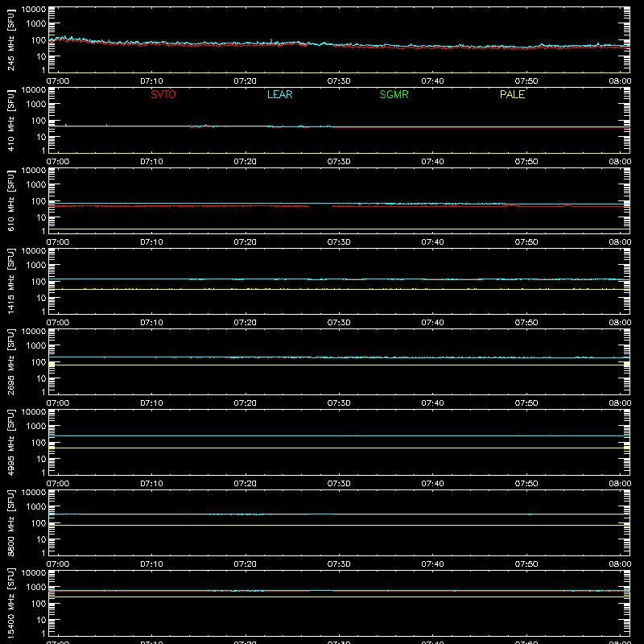Click 07:50 tick under the 410 MHz plot
This screenshot has width=644, height=644.
526,162
